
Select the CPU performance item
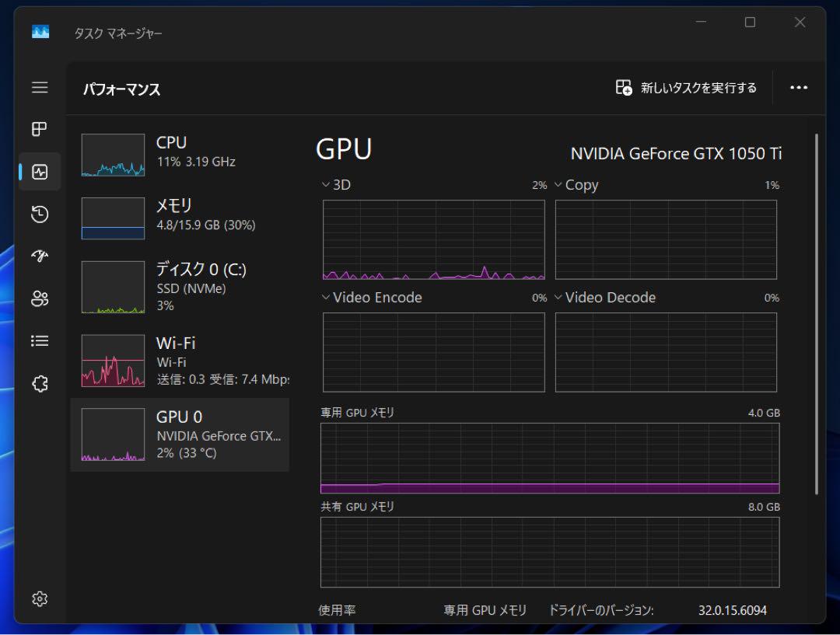click(x=180, y=155)
